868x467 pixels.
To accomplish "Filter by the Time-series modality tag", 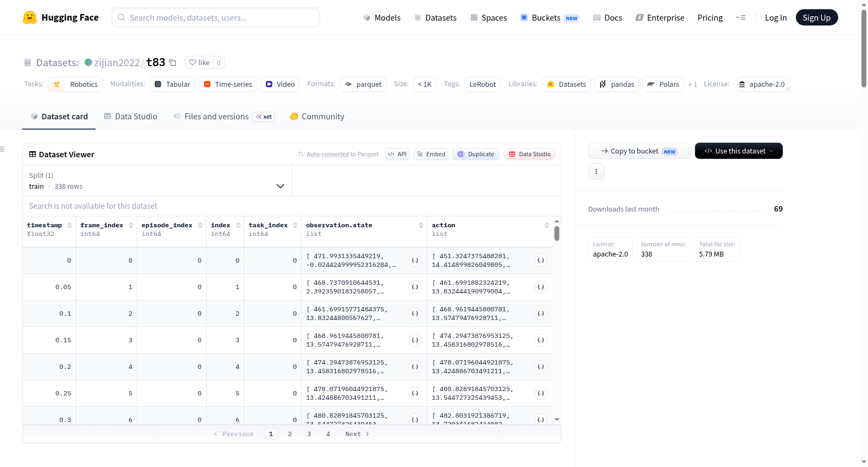I will pos(227,84).
